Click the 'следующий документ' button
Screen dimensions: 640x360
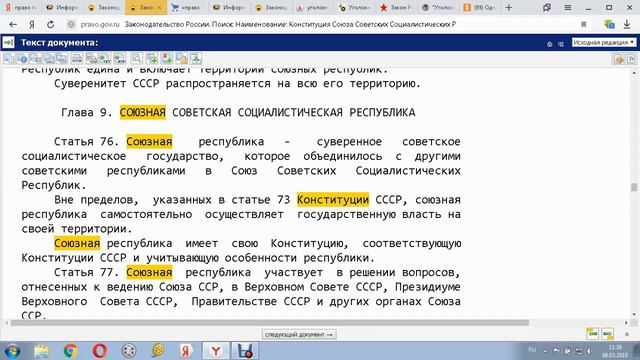[x=299, y=334]
